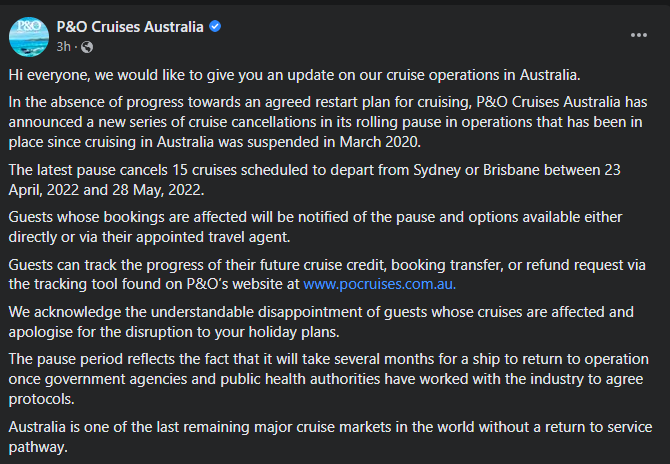Click the paragraph about rolling pause cancellations
Image resolution: width=670 pixels, height=464 pixels.
click(328, 122)
